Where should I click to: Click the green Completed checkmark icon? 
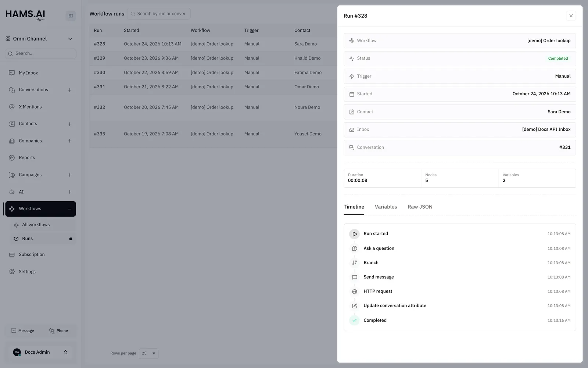pos(354,320)
